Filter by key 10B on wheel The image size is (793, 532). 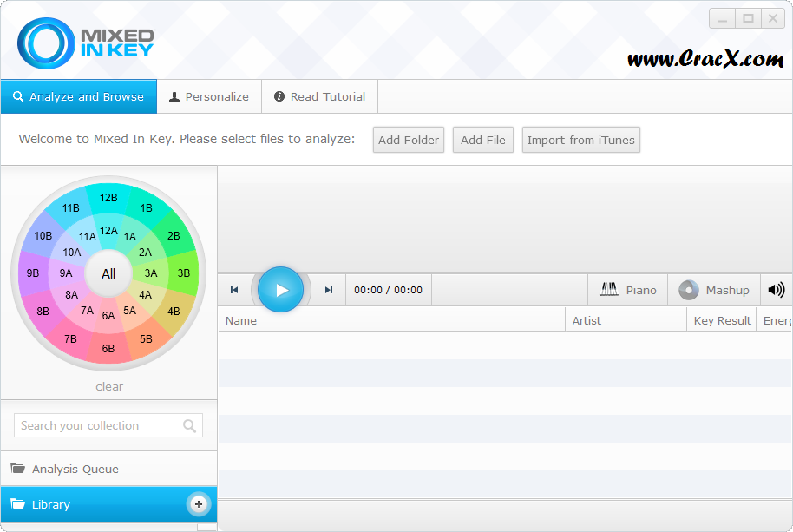[43, 236]
